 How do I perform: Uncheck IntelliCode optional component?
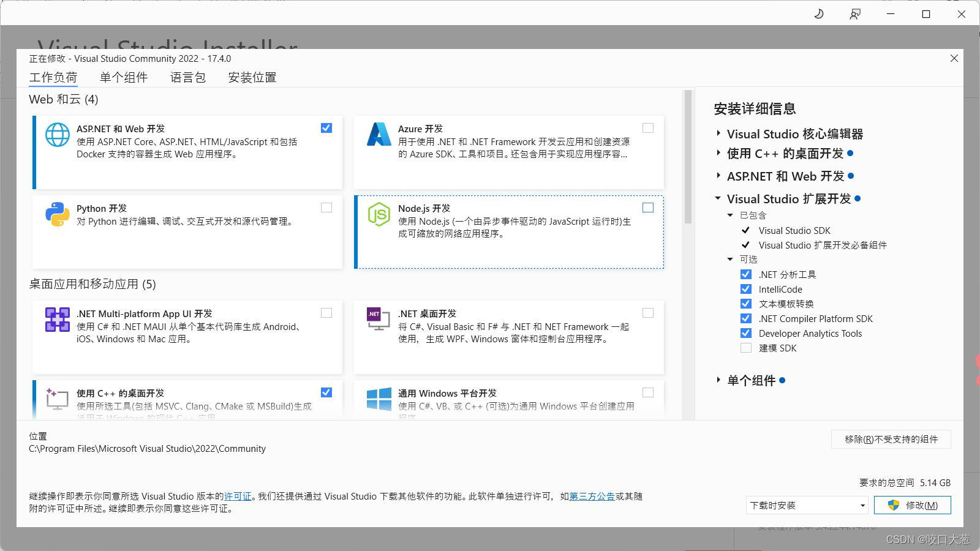(x=745, y=289)
